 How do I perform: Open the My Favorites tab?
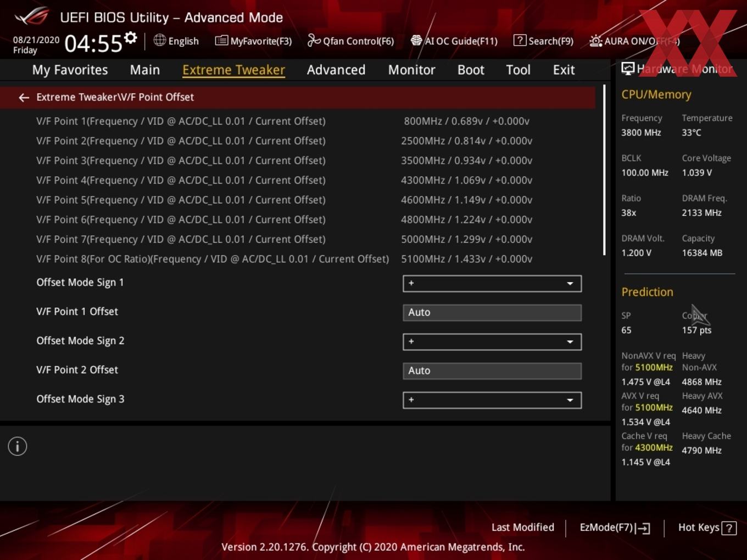click(x=70, y=70)
